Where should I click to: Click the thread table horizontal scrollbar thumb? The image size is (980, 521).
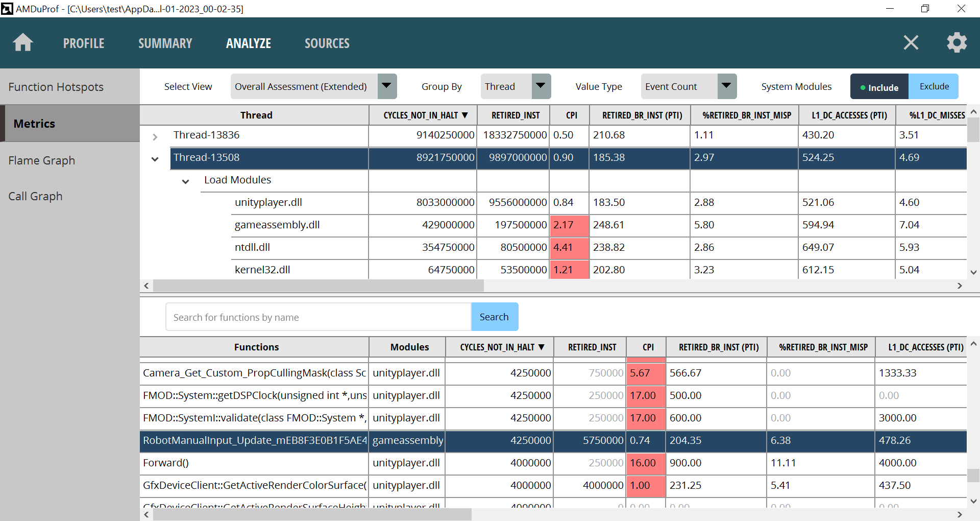point(318,286)
